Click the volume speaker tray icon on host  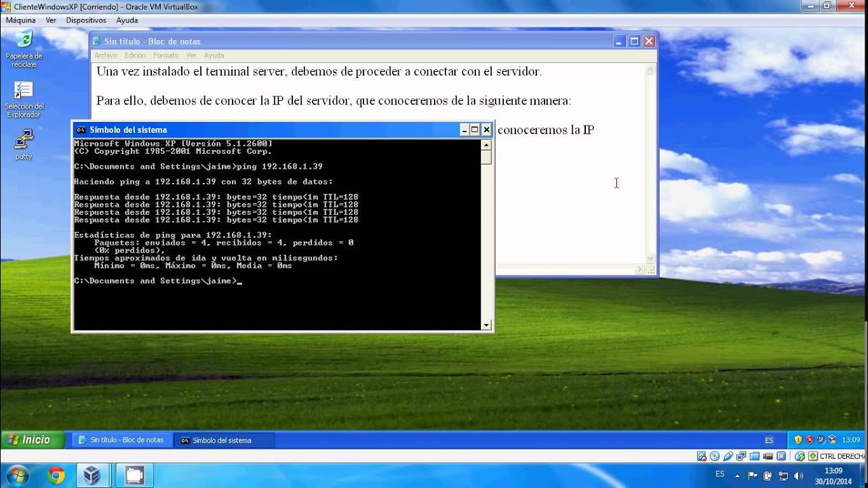798,476
